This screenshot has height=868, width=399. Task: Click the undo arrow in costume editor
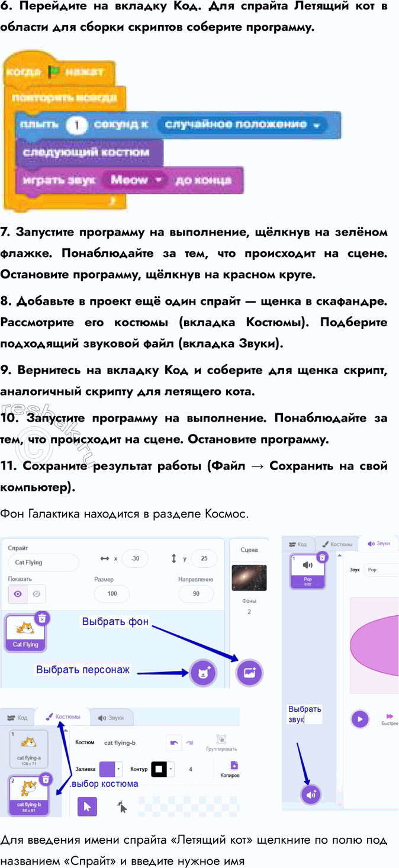click(173, 742)
